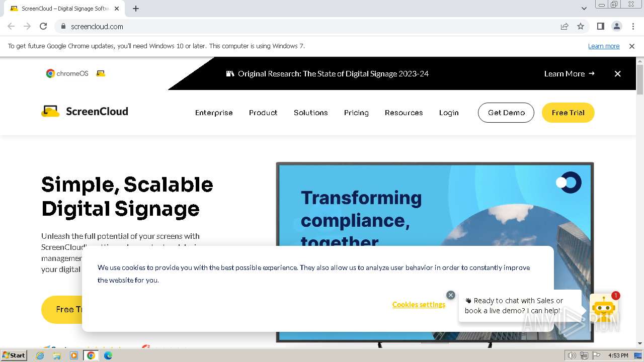The width and height of the screenshot is (644, 362).
Task: Click the chromeOS logo
Action: click(x=67, y=73)
